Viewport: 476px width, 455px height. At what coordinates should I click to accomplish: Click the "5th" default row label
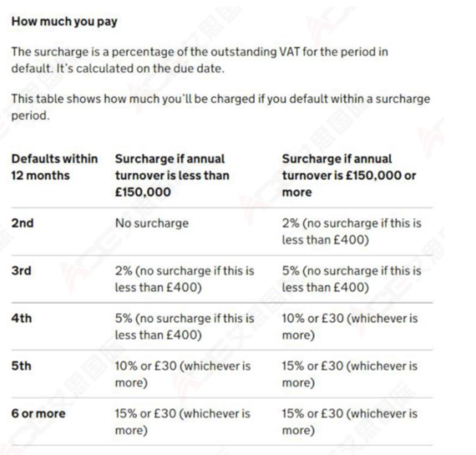(21, 366)
